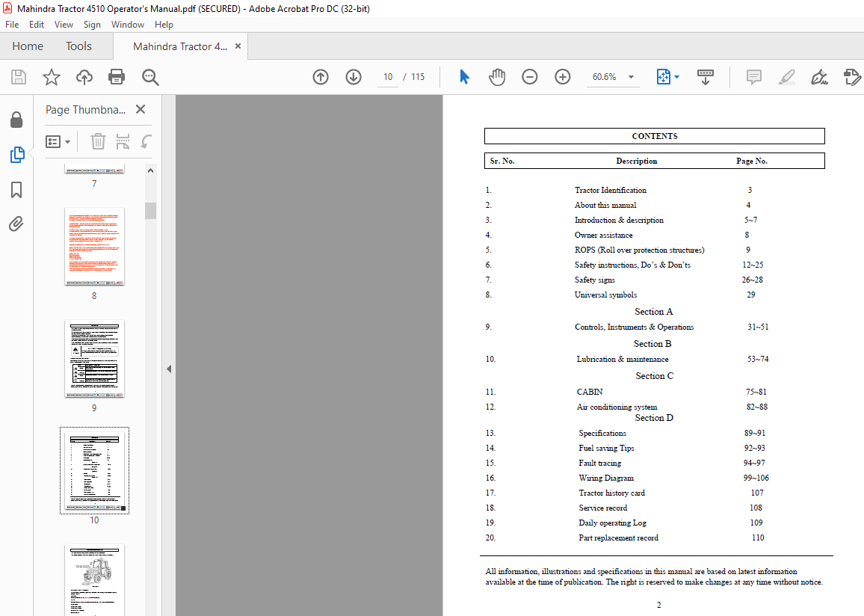Viewport: 864px width, 616px height.
Task: Click 'Universal symbols' contents entry
Action: tap(605, 295)
